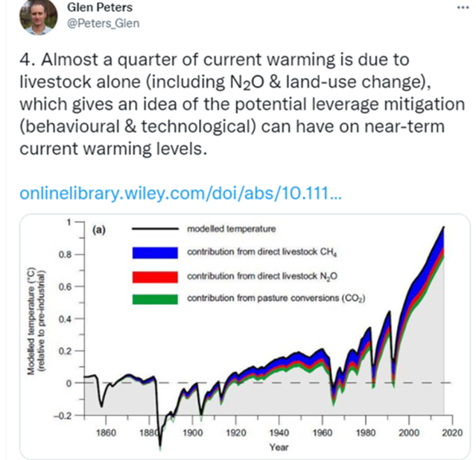The width and height of the screenshot is (476, 460).
Task: Click the blue livestock CH4 legend swatch
Action: pos(155,252)
